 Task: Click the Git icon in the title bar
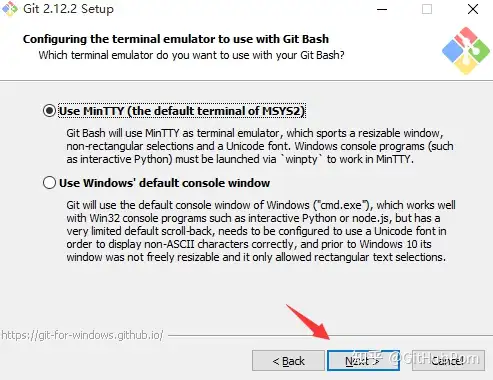pyautogui.click(x=9, y=9)
